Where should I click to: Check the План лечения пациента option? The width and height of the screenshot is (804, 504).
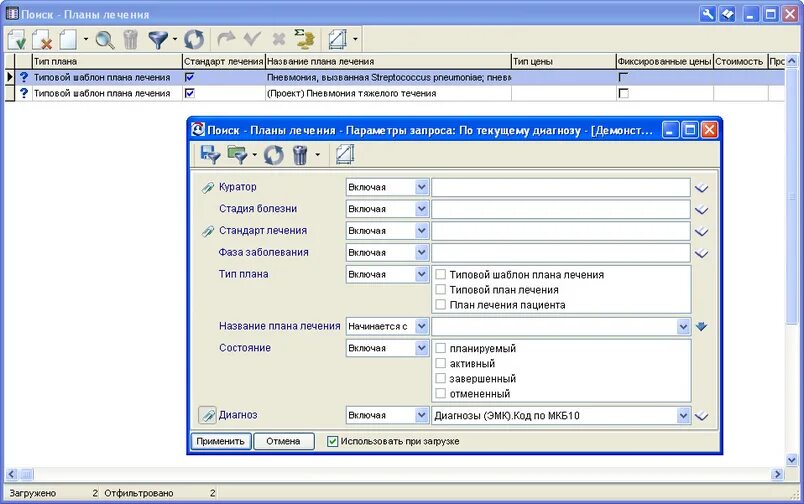(440, 305)
